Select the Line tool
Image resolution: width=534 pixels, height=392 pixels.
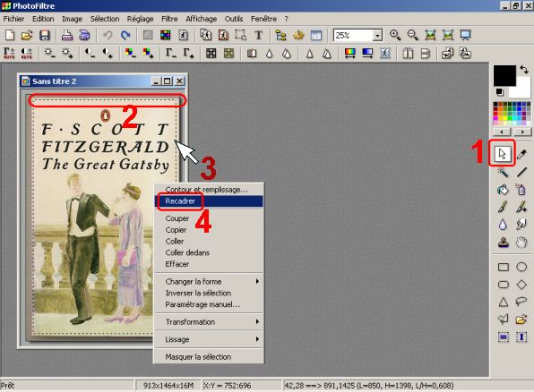click(x=521, y=172)
